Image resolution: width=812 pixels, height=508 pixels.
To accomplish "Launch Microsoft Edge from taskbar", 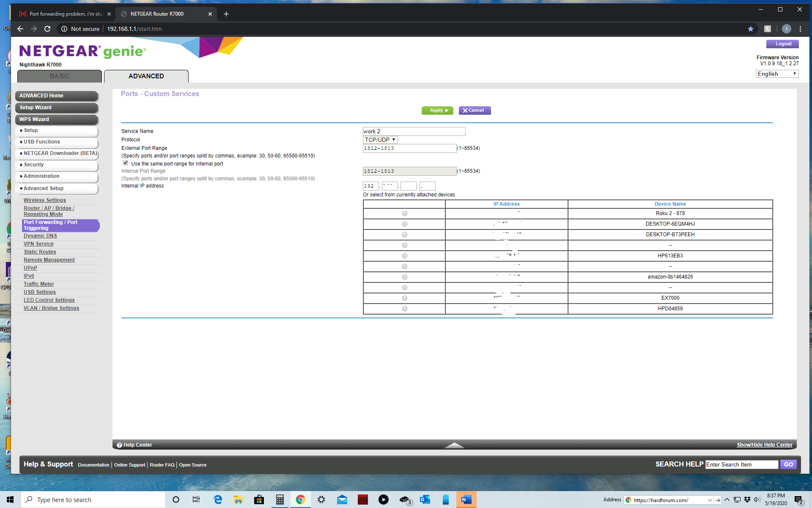I will [x=218, y=500].
